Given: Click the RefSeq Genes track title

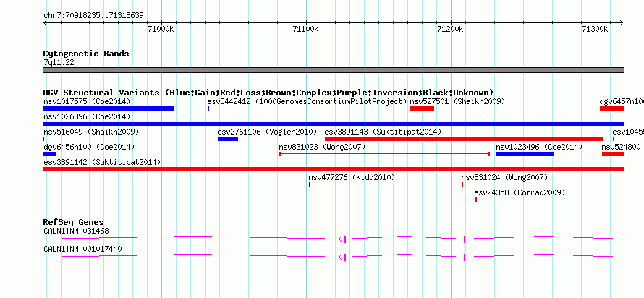Looking at the screenshot, I should tap(74, 222).
